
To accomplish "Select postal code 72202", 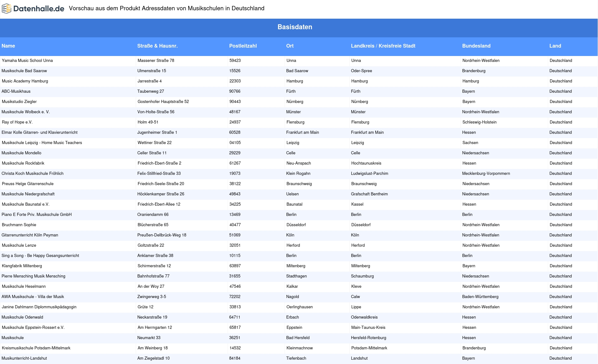I will click(235, 297).
